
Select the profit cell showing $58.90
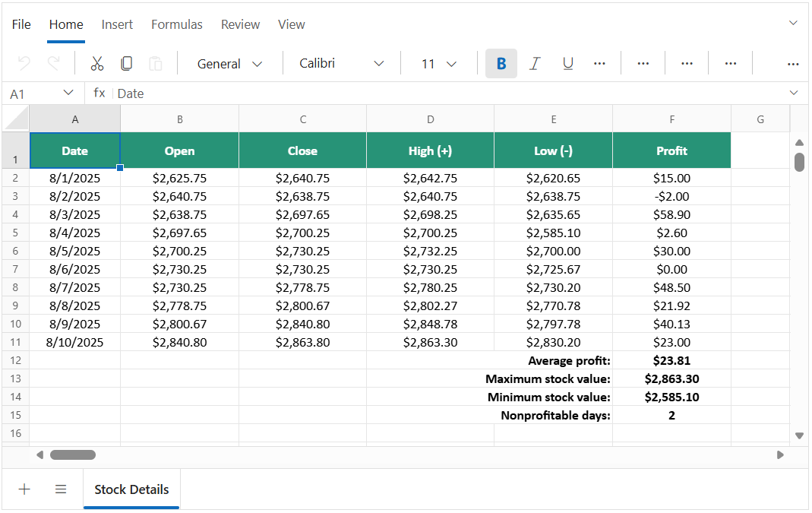pyautogui.click(x=671, y=214)
